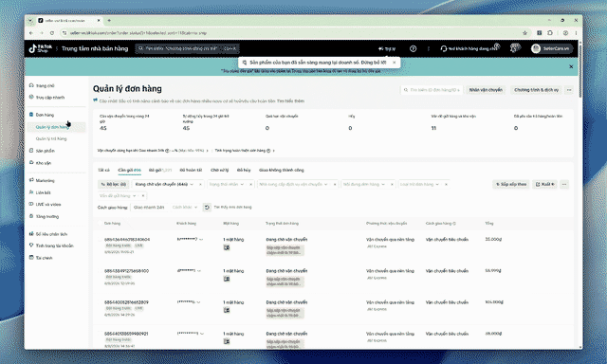Click the Bộ lọc filter button
607x364 pixels.
coord(113,184)
